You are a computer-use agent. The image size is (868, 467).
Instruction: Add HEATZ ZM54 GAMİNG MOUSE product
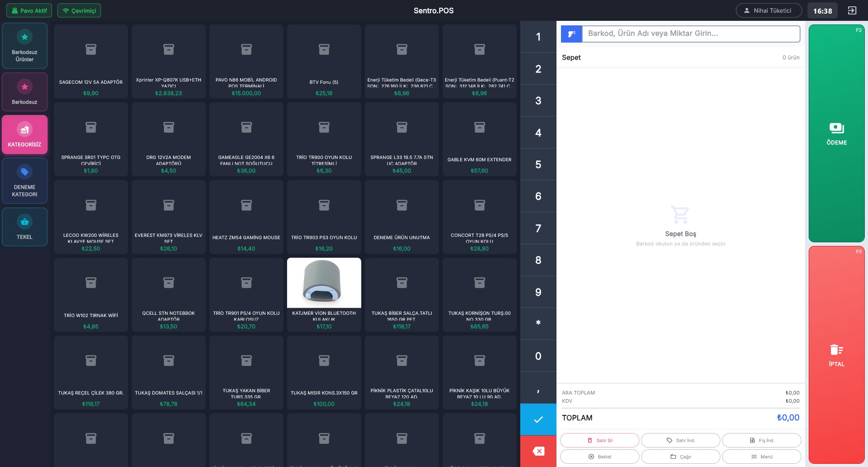click(x=246, y=217)
